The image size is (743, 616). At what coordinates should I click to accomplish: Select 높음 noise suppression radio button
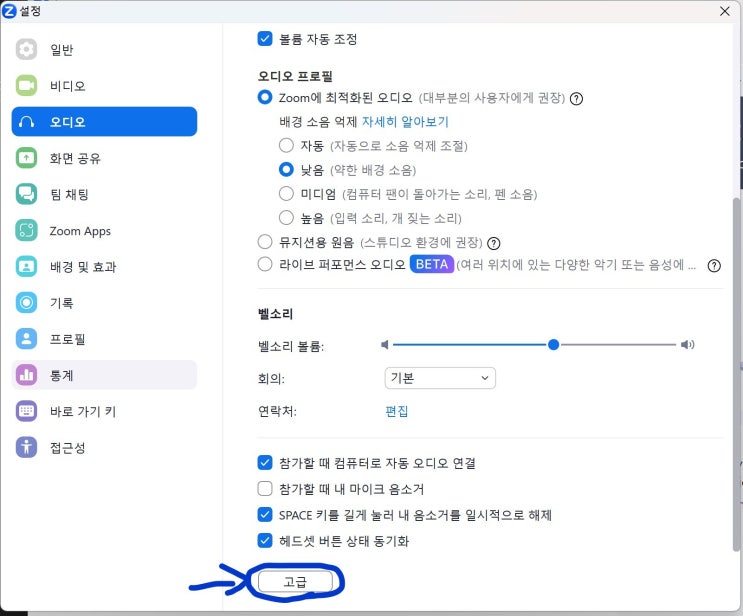click(286, 217)
